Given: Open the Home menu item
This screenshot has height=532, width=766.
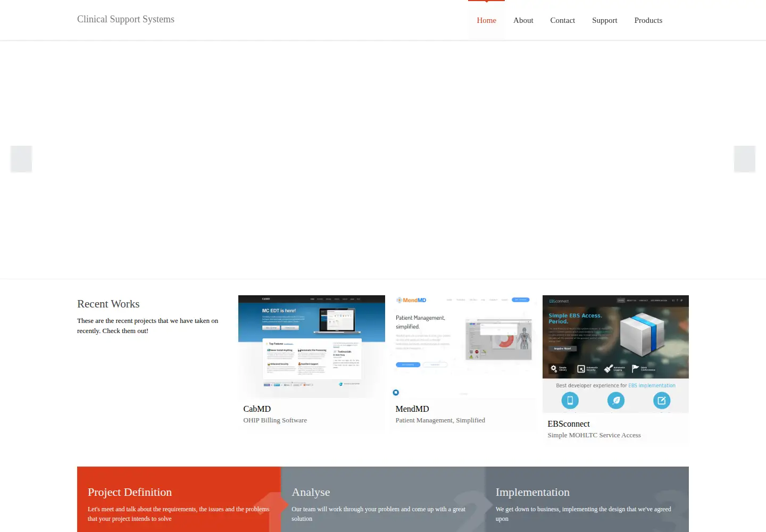Looking at the screenshot, I should coord(486,20).
